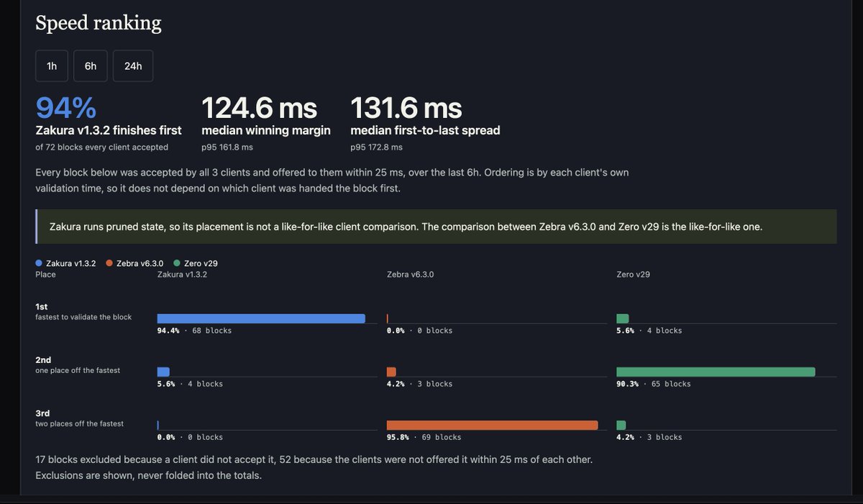Choose the 24h time range button
Image resolution: width=863 pixels, height=504 pixels.
(x=133, y=66)
